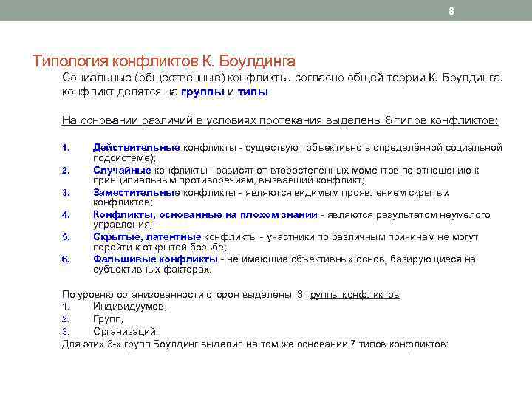Click the list entry 'Групп'
Screen dimensions: 532x399
pos(108,319)
